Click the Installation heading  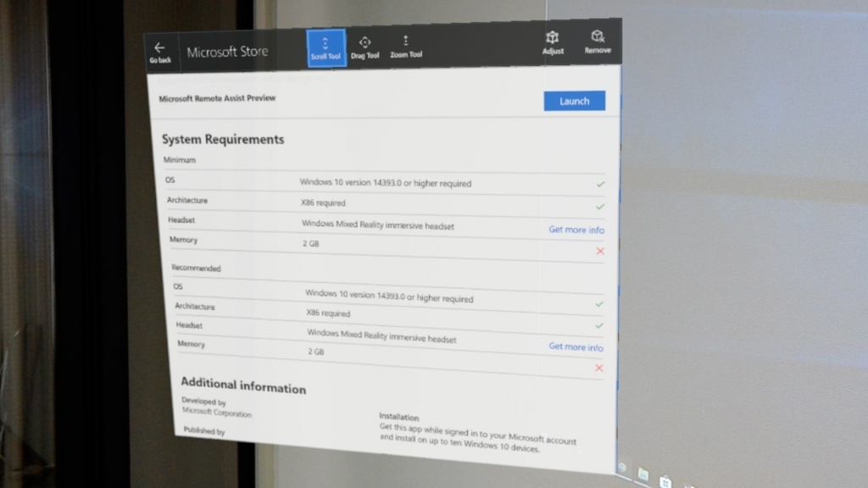(x=398, y=417)
